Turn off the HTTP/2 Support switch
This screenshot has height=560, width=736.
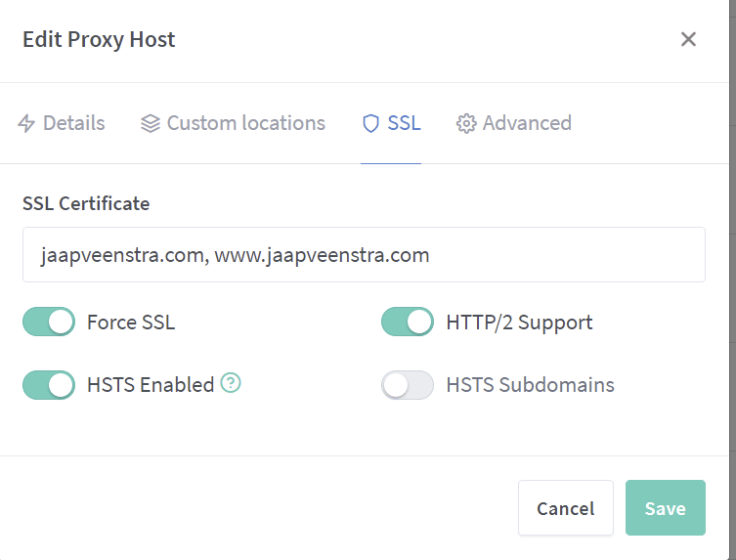pyautogui.click(x=407, y=322)
